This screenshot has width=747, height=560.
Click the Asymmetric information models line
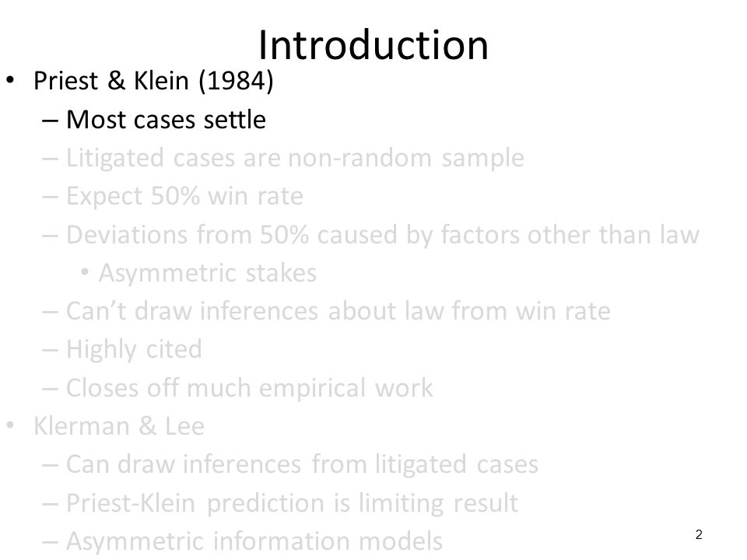(x=254, y=541)
